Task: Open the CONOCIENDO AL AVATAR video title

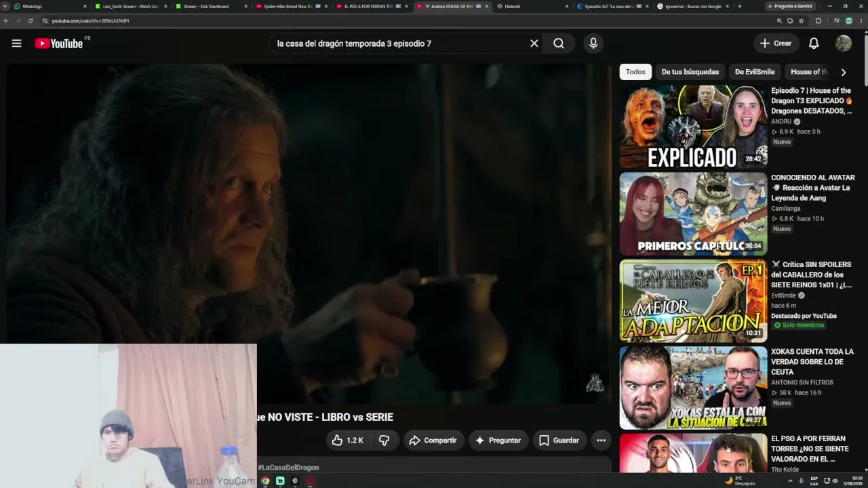Action: click(x=813, y=188)
